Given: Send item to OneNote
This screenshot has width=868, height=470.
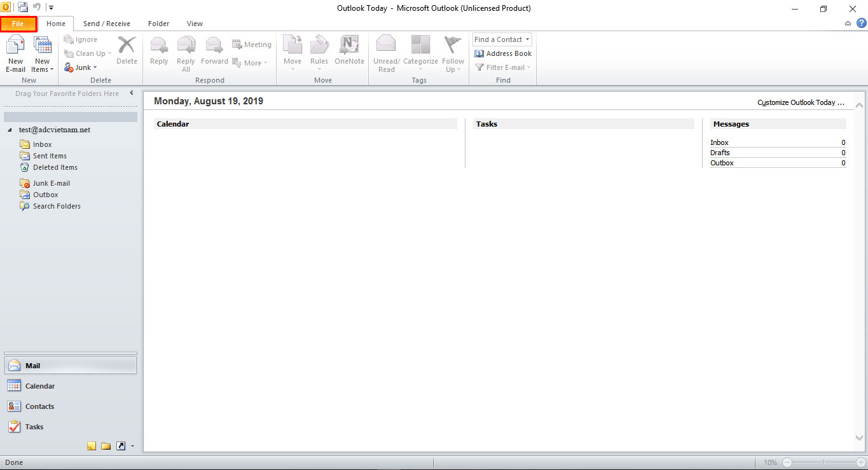Looking at the screenshot, I should (350, 51).
